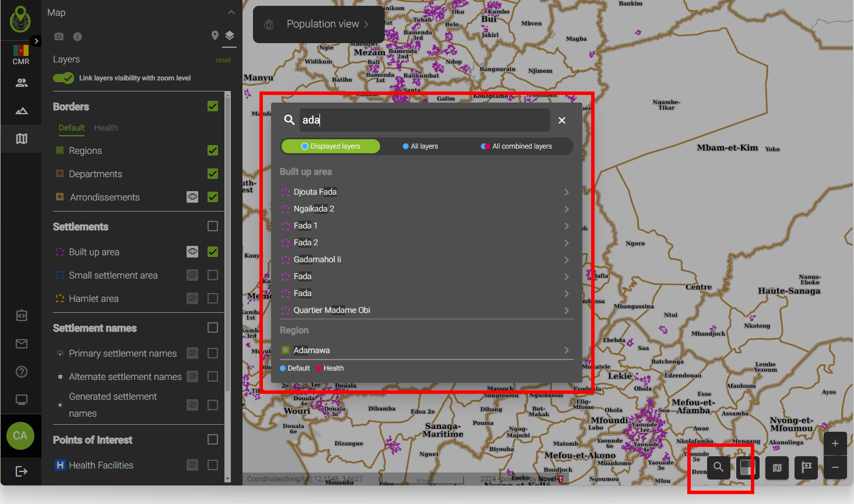Check the Small settlement area checkbox

click(x=213, y=275)
